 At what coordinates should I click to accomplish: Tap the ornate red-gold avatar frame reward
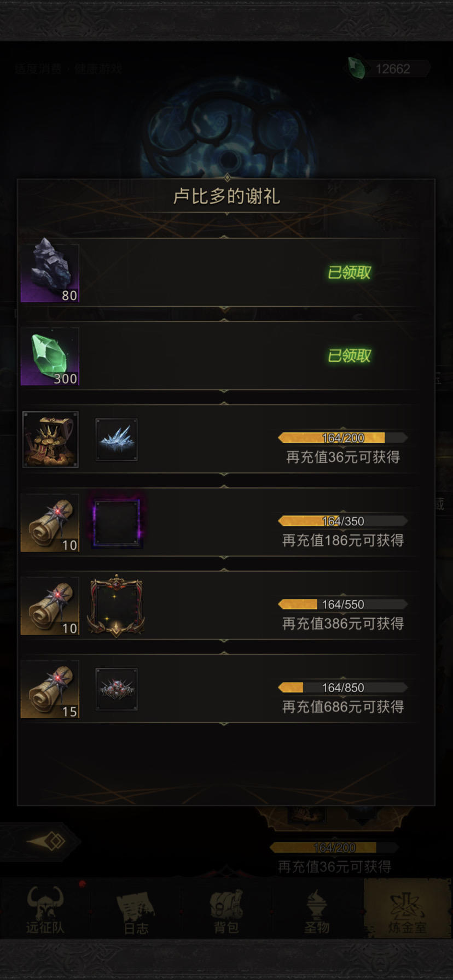click(116, 606)
